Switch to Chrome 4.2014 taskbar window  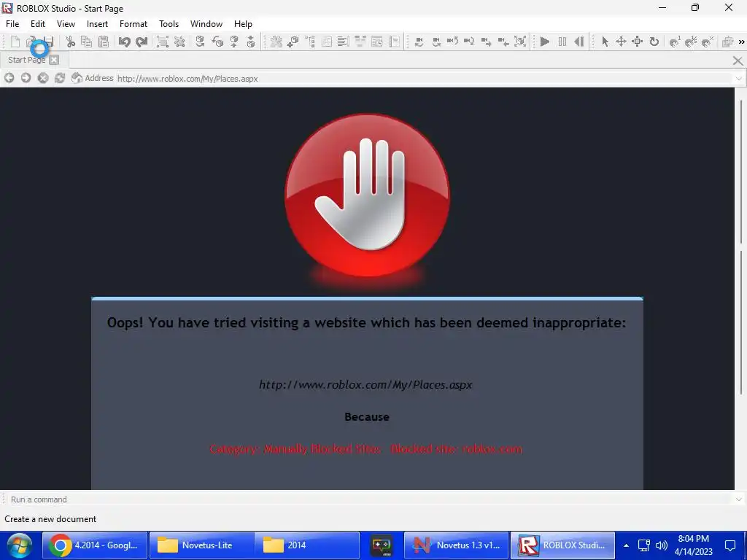(x=95, y=545)
